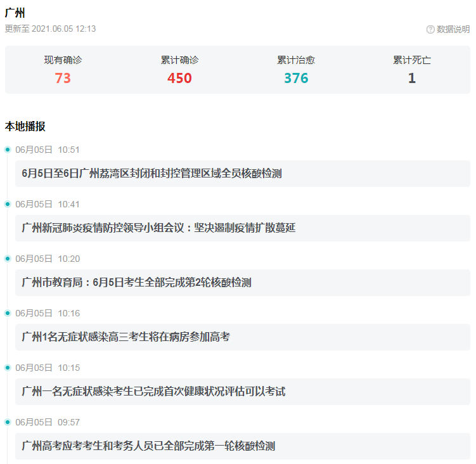Click timestamp text 06月05日 10:16
Screen dimensions: 476x464
(x=48, y=313)
